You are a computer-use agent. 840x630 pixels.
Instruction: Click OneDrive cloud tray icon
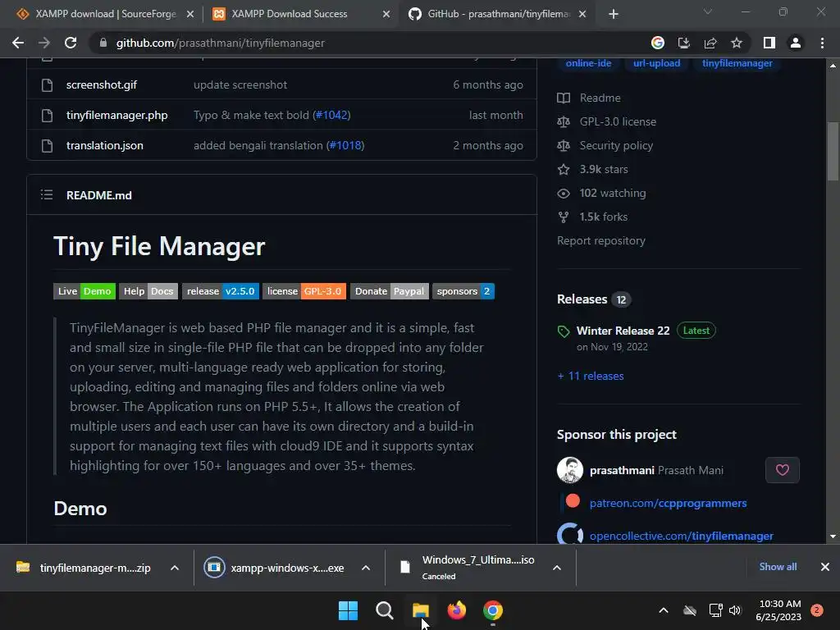[x=690, y=610]
